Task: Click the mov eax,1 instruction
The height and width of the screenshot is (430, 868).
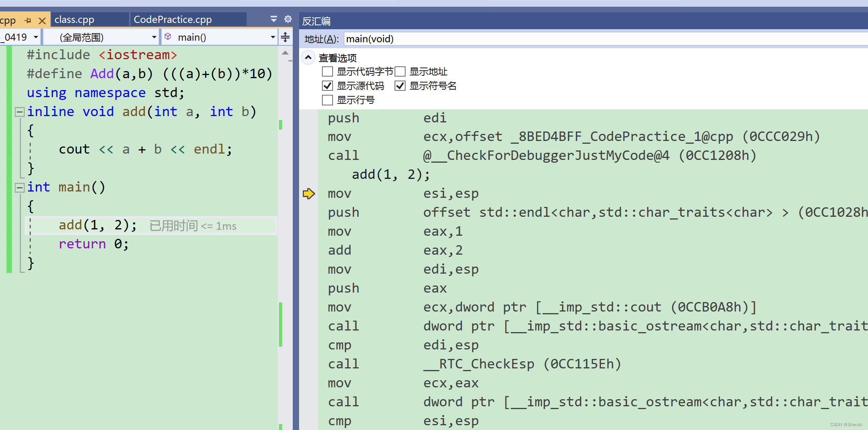Action: (x=395, y=231)
